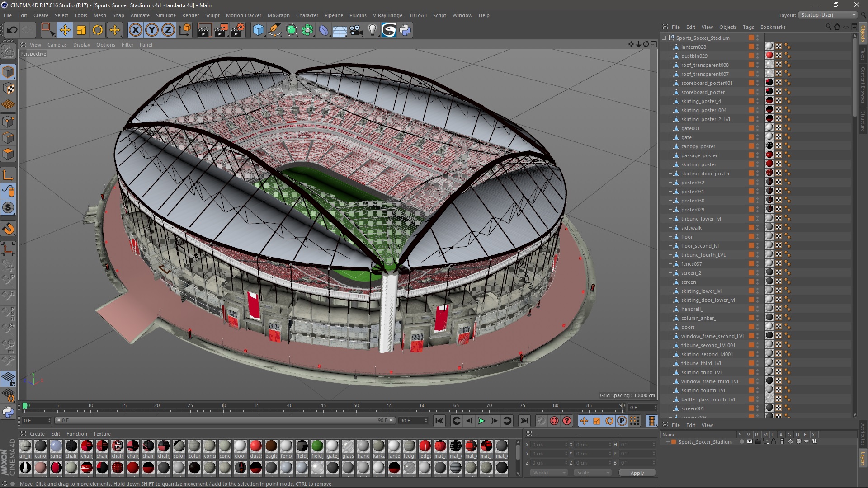Click the Undo arrow icon
This screenshot has width=868, height=488.
[12, 30]
